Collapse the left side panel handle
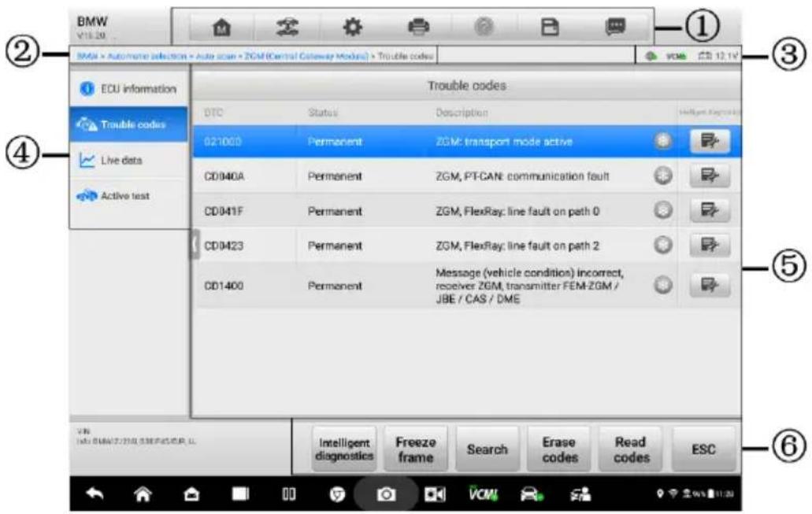The image size is (812, 514). click(x=195, y=245)
